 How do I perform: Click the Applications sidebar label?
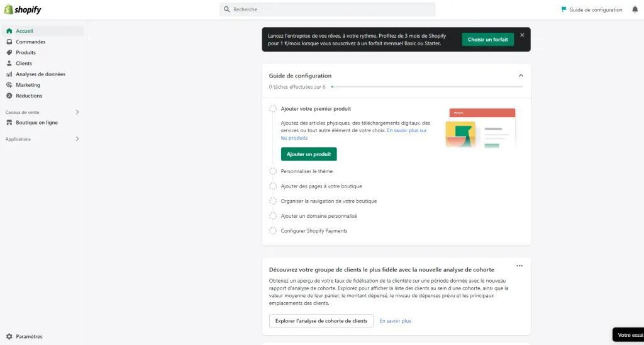[x=18, y=139]
